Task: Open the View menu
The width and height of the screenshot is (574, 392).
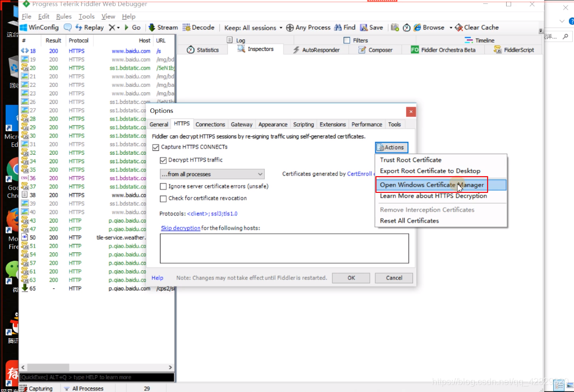Action: [x=108, y=16]
